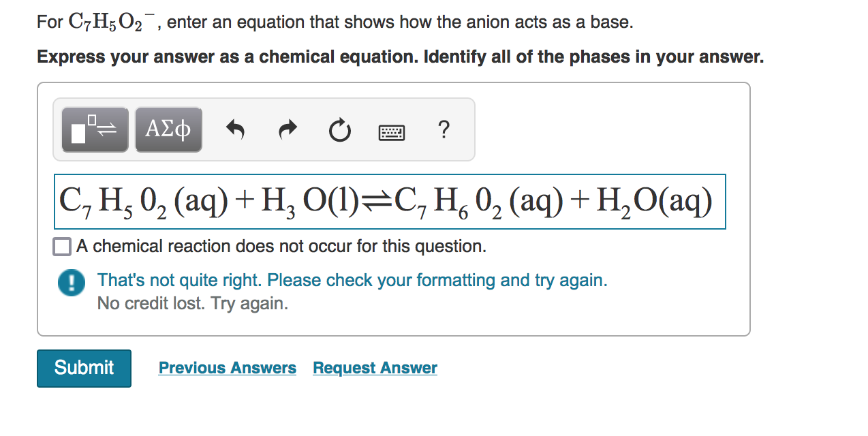This screenshot has height=436, width=868.
Task: Click the Request Answer link
Action: coord(374,368)
